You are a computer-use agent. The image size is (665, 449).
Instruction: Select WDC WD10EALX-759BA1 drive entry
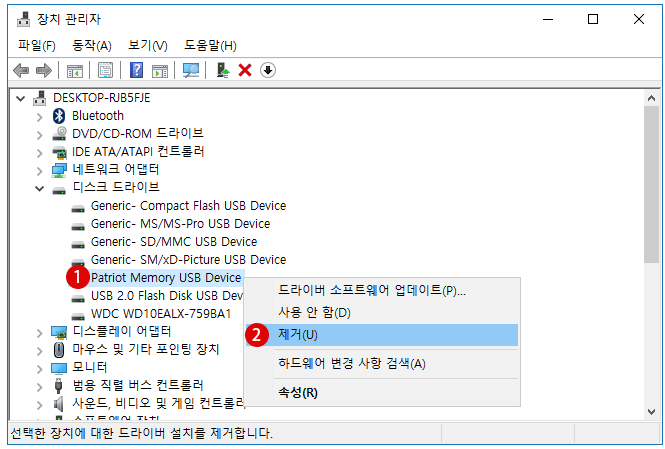click(x=161, y=314)
